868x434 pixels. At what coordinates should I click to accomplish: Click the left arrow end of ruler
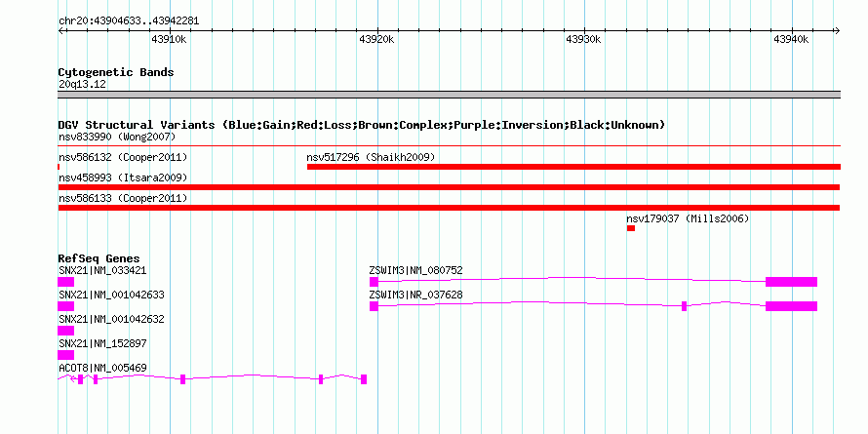click(60, 31)
